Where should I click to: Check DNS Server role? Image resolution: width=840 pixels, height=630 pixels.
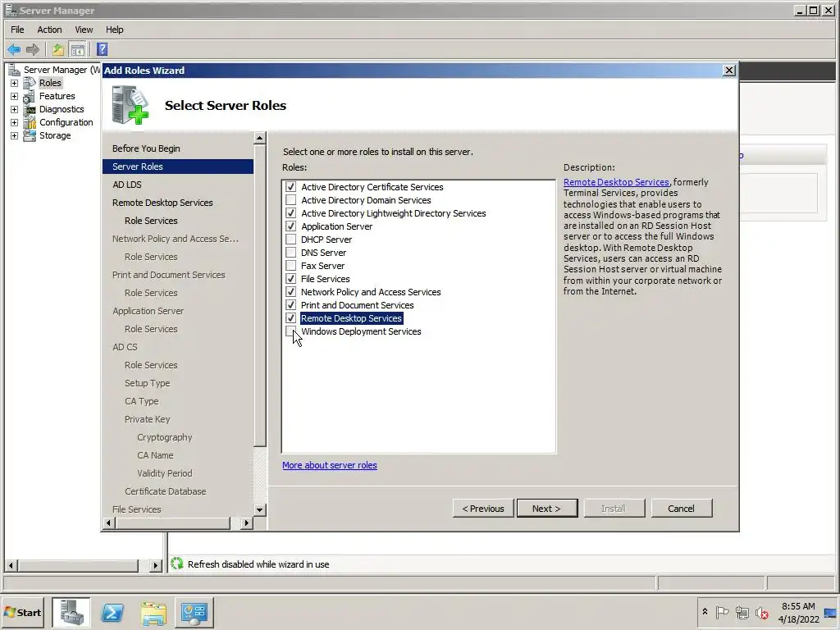(x=291, y=253)
